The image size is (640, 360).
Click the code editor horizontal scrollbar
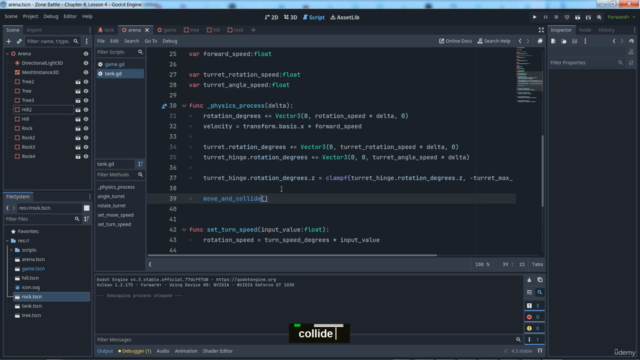tap(292, 256)
